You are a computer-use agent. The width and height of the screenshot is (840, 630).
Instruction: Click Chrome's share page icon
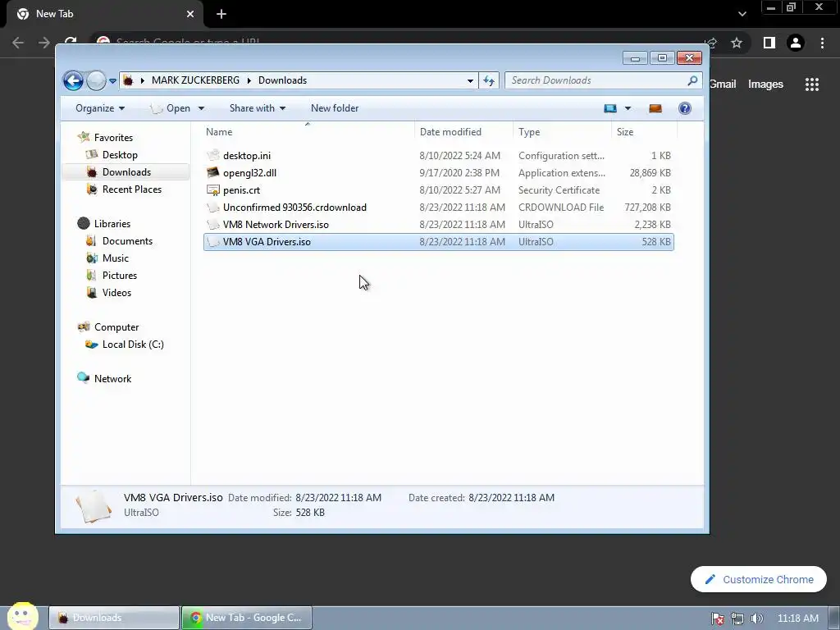(x=712, y=43)
